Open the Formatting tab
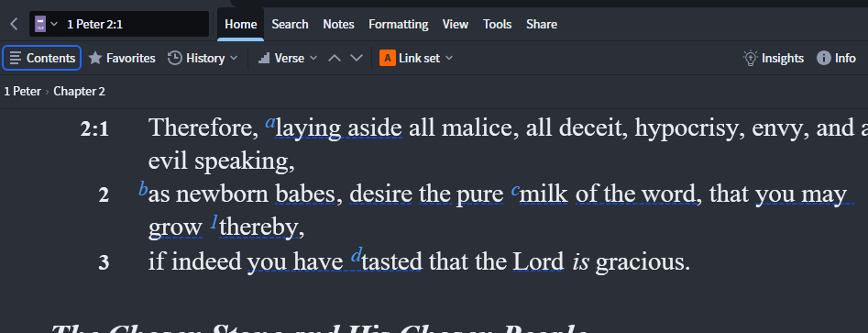 (398, 25)
